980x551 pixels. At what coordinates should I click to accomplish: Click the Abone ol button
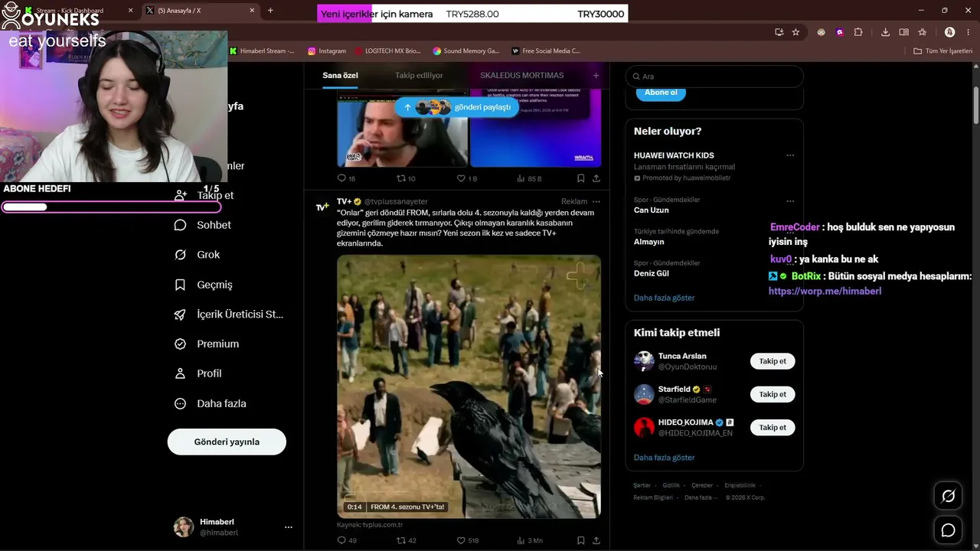point(661,93)
